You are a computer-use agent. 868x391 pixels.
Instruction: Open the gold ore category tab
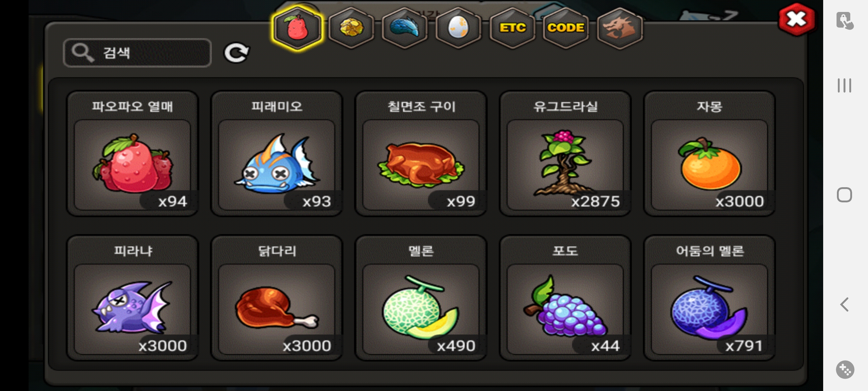tap(351, 28)
